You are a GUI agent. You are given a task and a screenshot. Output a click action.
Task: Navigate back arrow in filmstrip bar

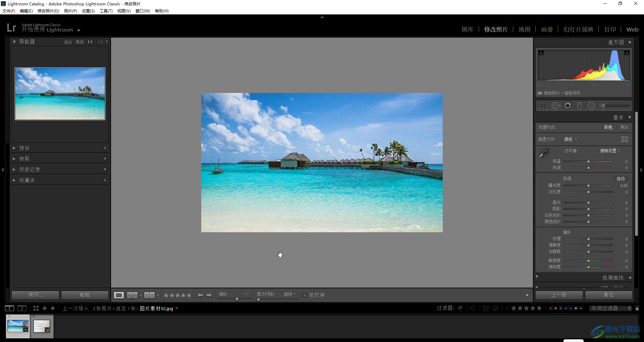45,308
